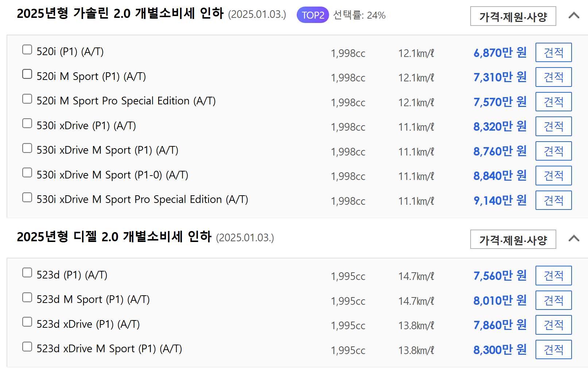The image size is (588, 369).
Task: Check 530i xDrive M Sport Pro Special Edition
Action: (x=27, y=197)
